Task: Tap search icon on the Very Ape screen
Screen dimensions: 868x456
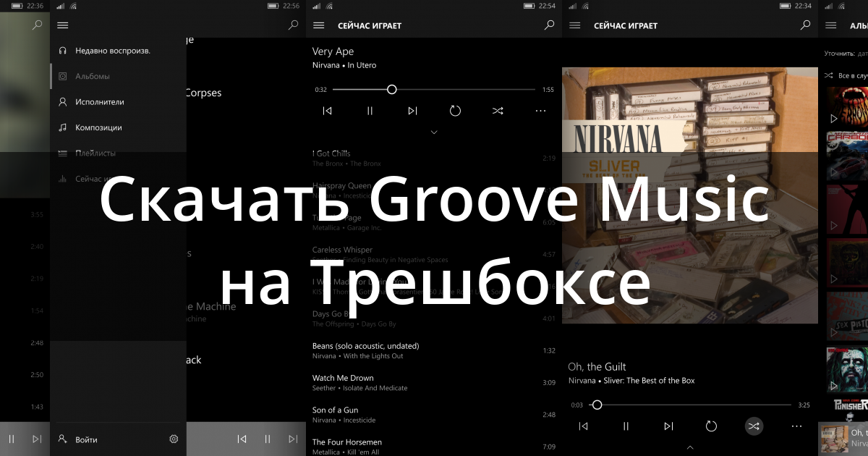Action: pyautogui.click(x=549, y=25)
